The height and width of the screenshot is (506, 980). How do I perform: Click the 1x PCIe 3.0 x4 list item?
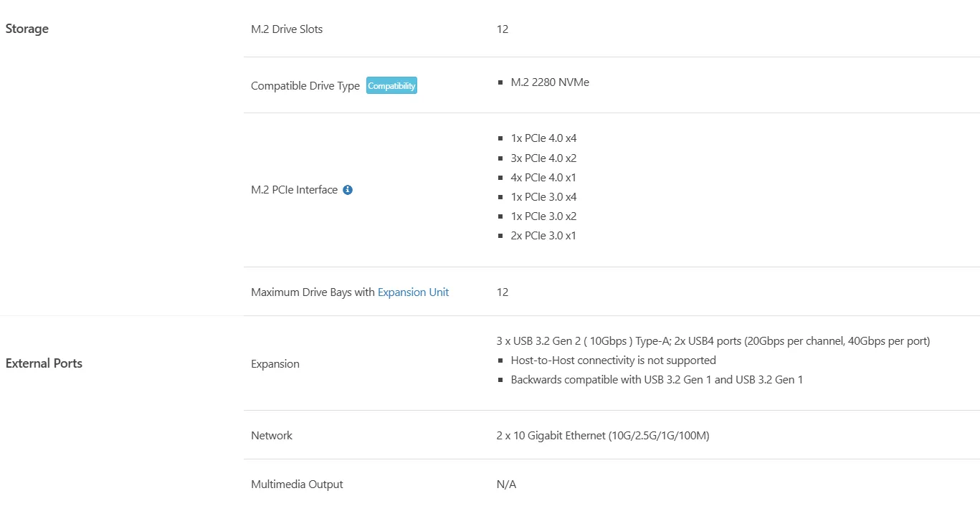(x=543, y=196)
